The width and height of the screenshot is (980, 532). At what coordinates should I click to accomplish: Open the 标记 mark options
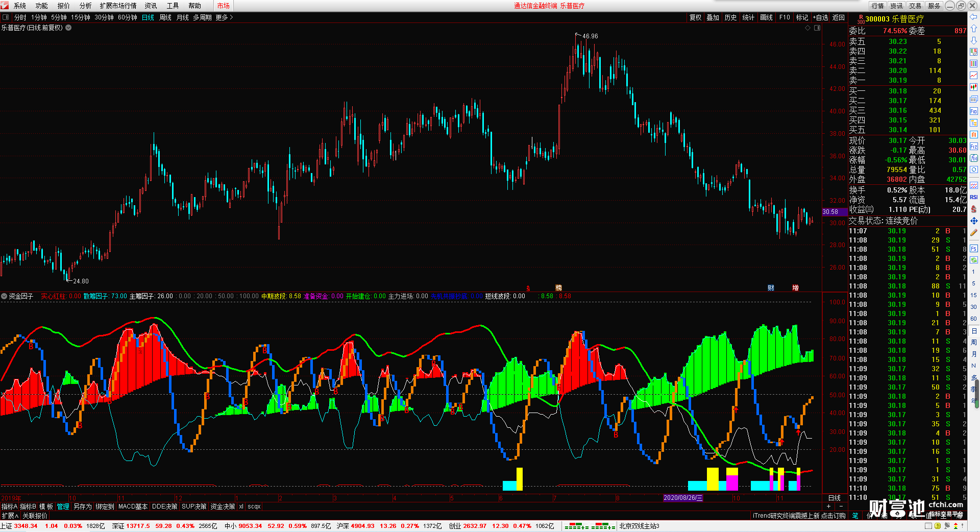[802, 17]
